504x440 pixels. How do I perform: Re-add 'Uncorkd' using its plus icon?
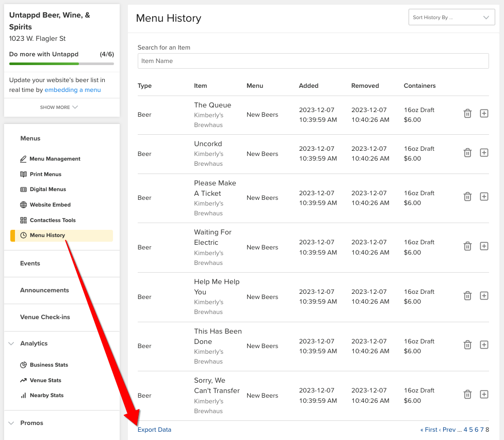(484, 152)
